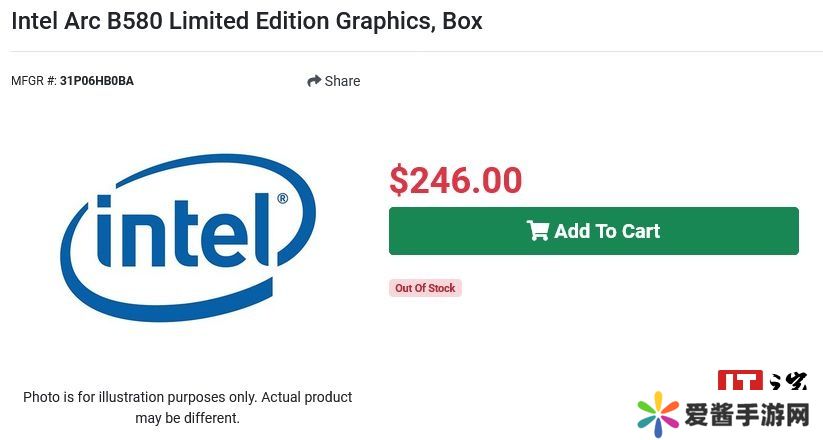Select the $246.00 price

455,180
